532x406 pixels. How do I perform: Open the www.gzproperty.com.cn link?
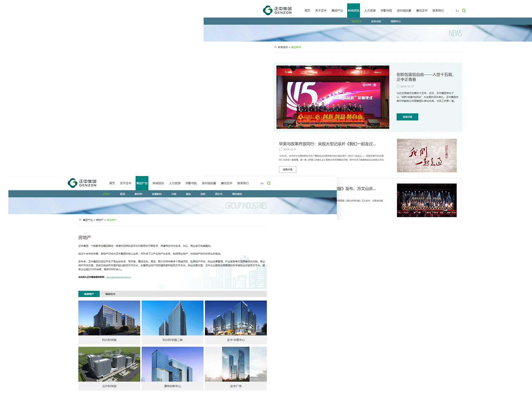tap(118, 277)
